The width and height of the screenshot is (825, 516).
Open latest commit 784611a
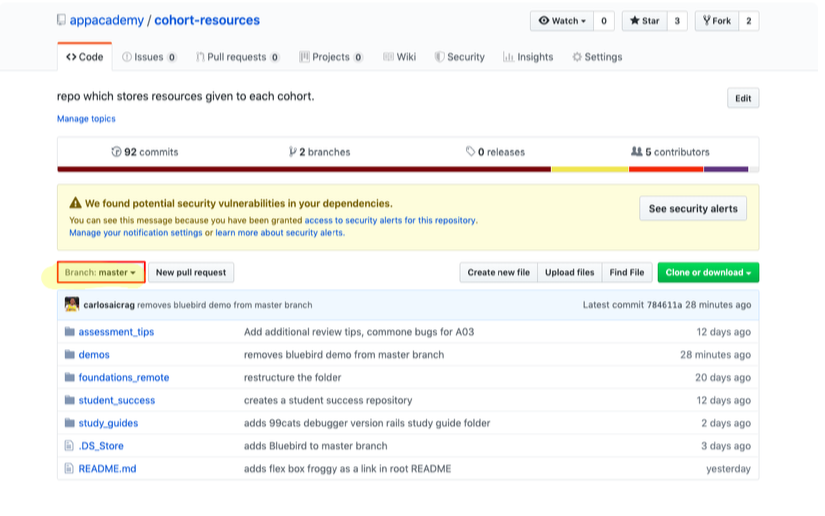click(x=665, y=305)
